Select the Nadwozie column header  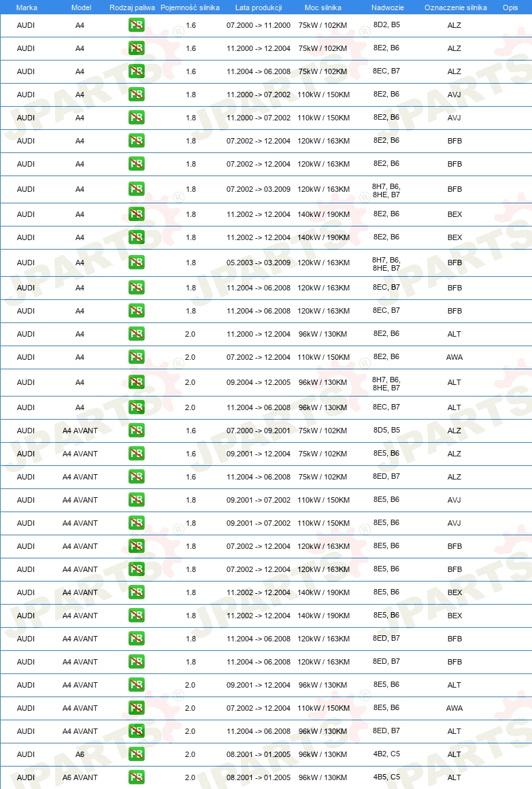388,7
